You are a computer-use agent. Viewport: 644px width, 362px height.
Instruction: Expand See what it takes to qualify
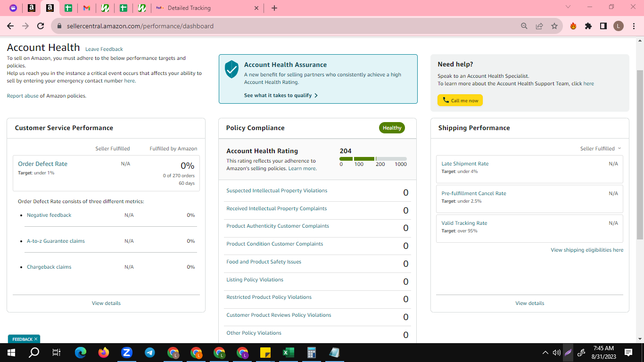click(x=281, y=95)
